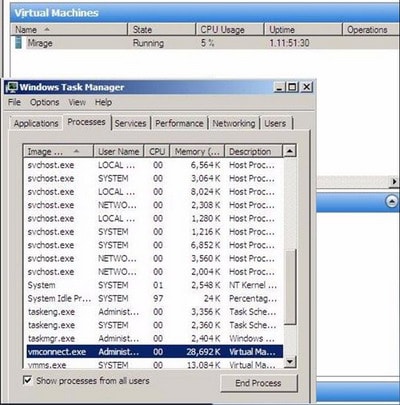Sort virtual machines by CPU Usage column
Screen dimensions: 400x405
(x=230, y=30)
